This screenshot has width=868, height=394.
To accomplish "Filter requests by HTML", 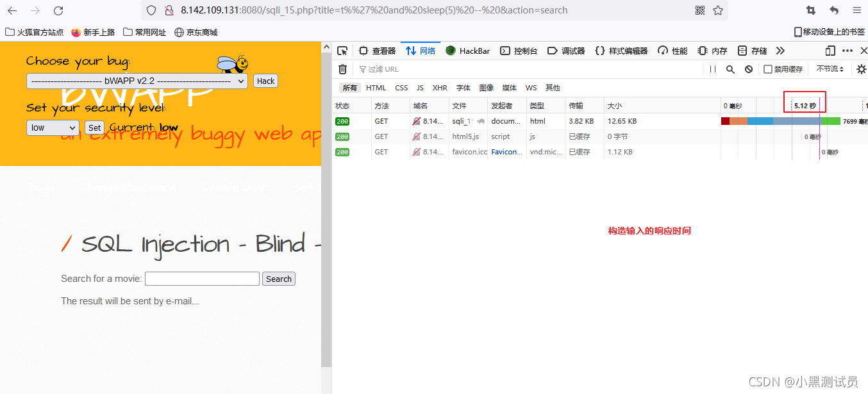I will [376, 88].
